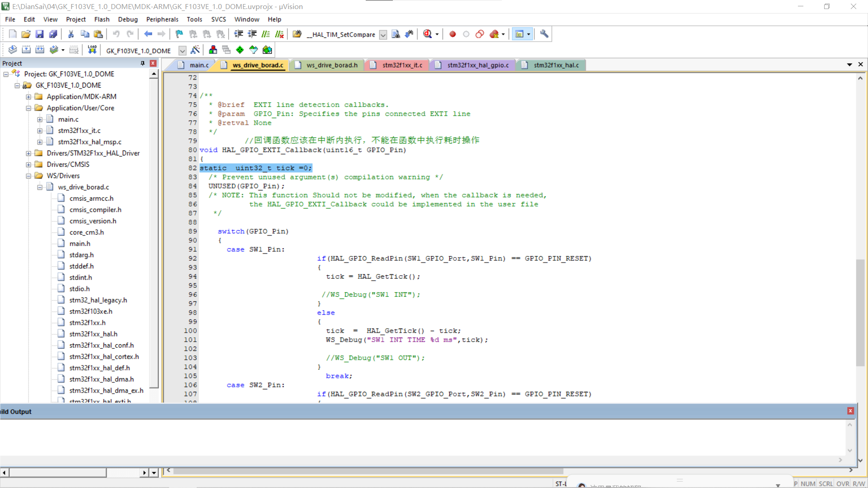The image size is (868, 488).
Task: Expand main.c node in project tree
Action: click(40, 119)
